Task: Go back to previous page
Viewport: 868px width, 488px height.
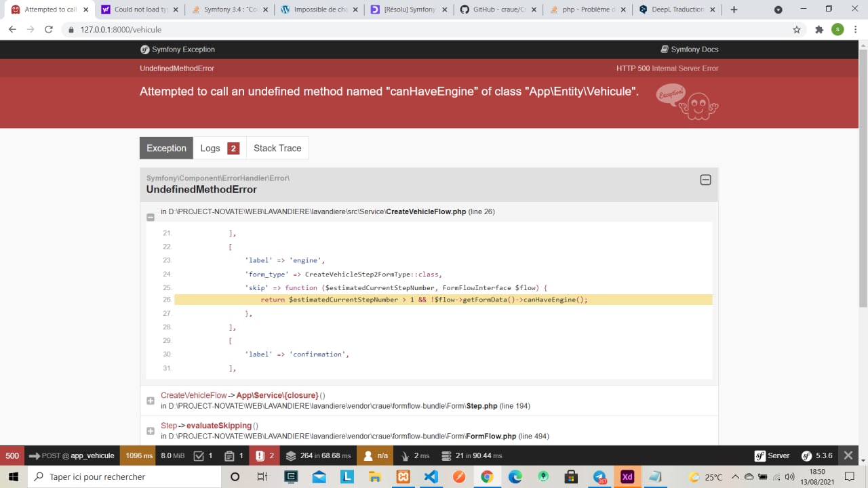Action: 12,30
